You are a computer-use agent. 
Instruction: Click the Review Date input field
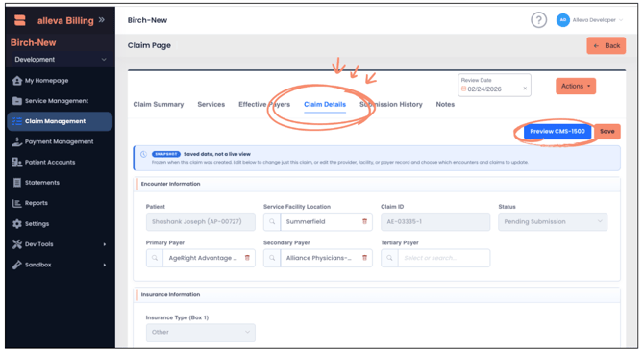click(494, 85)
